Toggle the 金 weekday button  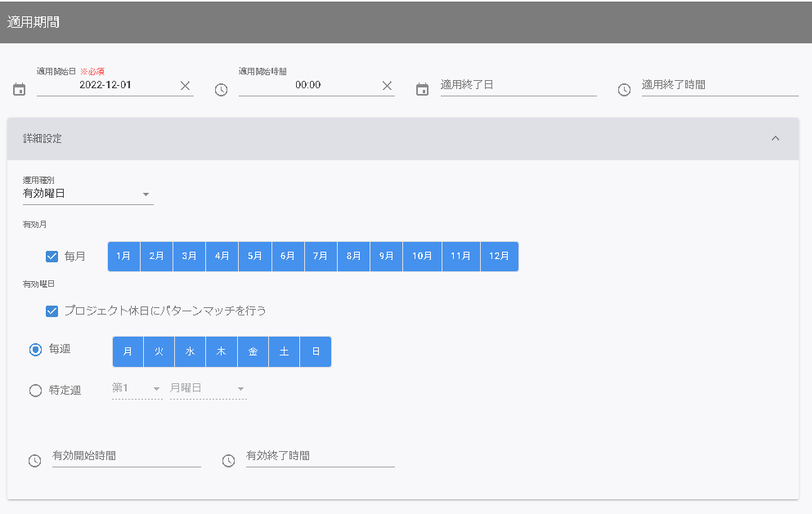(x=253, y=351)
